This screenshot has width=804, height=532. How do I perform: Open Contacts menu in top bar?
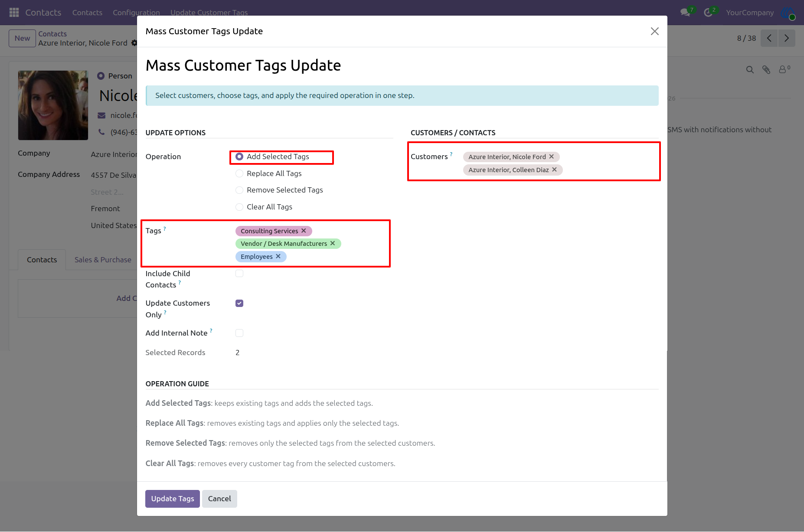(x=87, y=13)
